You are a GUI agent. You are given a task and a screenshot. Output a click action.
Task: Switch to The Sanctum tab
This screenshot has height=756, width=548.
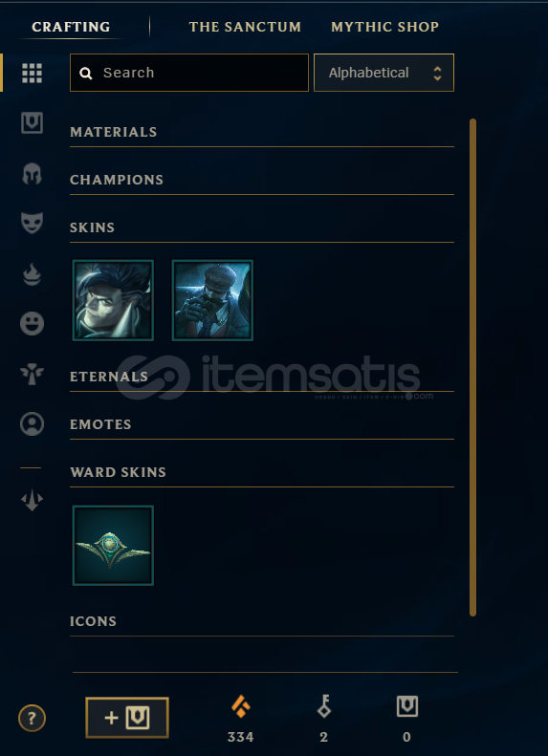pyautogui.click(x=245, y=27)
